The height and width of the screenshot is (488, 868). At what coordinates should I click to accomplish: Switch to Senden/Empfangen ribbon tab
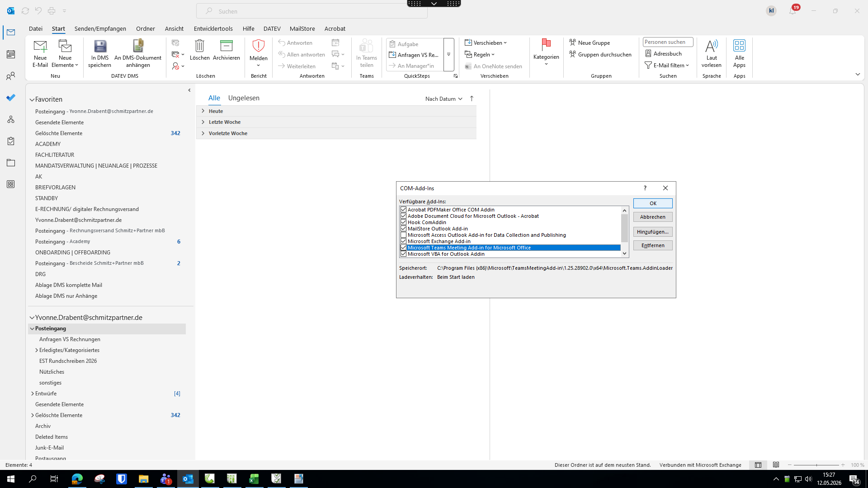click(100, 28)
